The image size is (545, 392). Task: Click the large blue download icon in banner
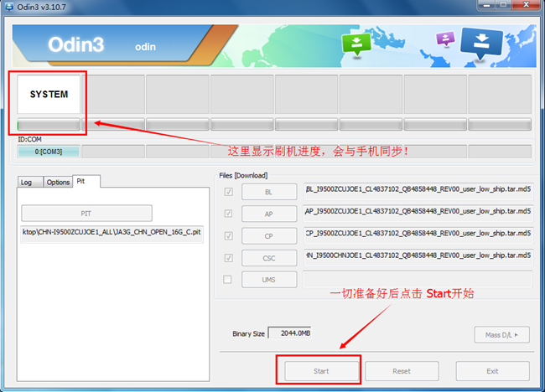(481, 44)
